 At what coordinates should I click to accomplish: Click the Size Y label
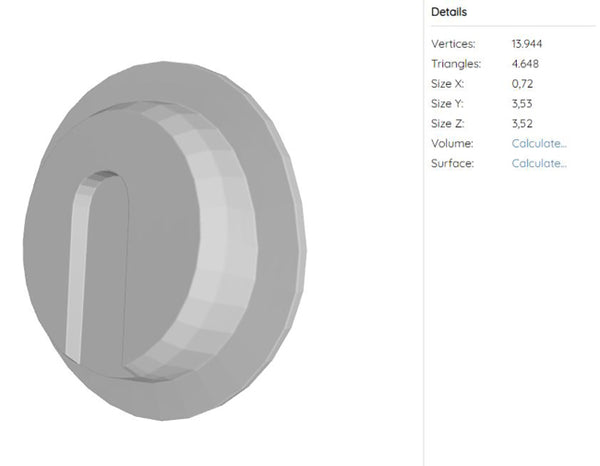click(x=447, y=104)
